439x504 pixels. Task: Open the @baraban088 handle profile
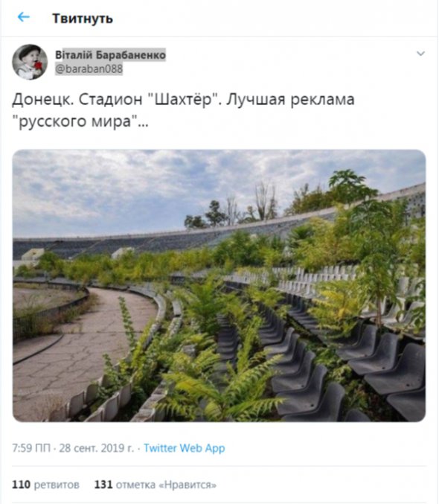point(89,68)
